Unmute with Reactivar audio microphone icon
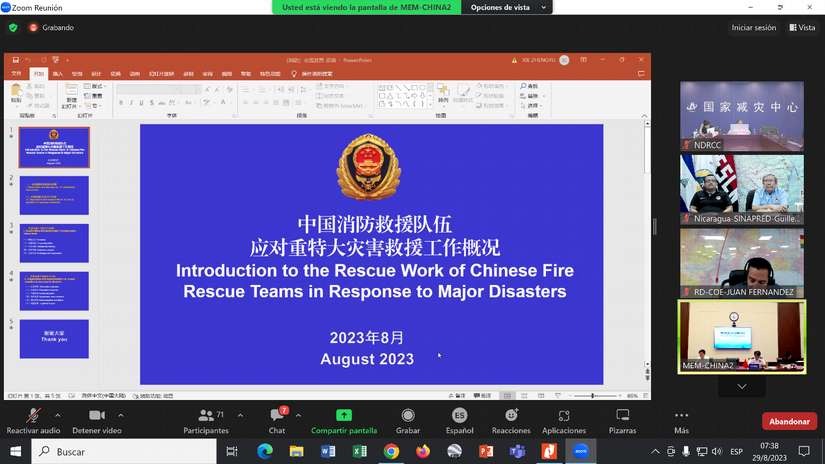 click(x=33, y=416)
